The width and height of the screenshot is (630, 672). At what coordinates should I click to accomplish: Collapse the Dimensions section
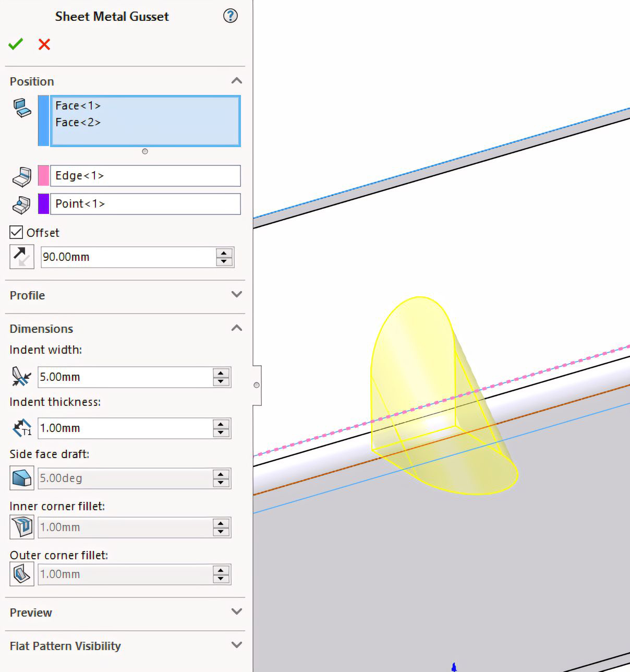(x=236, y=328)
